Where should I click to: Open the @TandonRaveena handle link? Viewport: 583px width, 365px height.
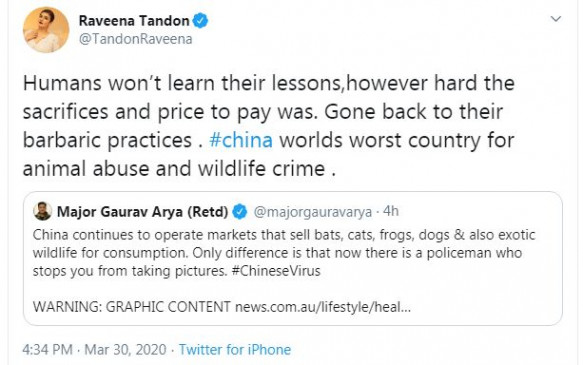tap(136, 39)
